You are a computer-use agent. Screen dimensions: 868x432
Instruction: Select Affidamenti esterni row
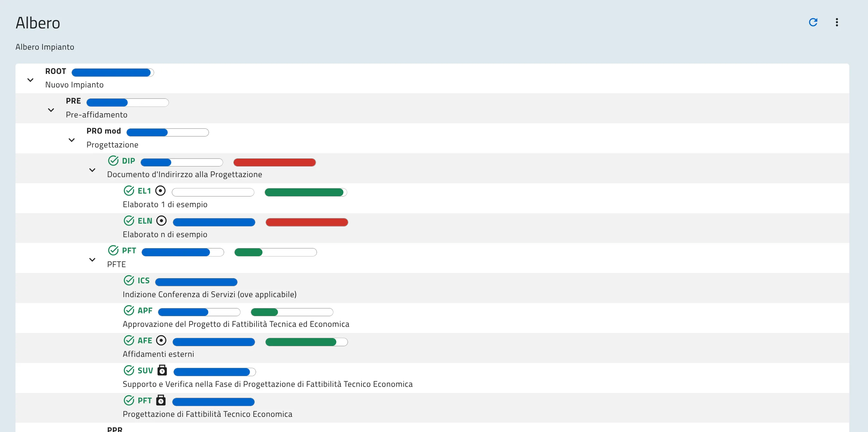pos(158,354)
